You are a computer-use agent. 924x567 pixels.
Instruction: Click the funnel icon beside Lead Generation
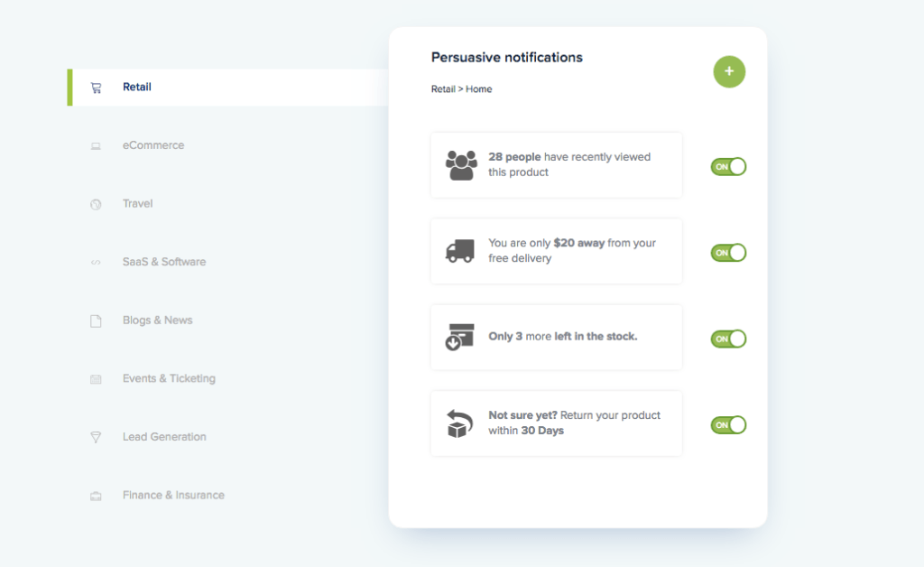pyautogui.click(x=96, y=437)
